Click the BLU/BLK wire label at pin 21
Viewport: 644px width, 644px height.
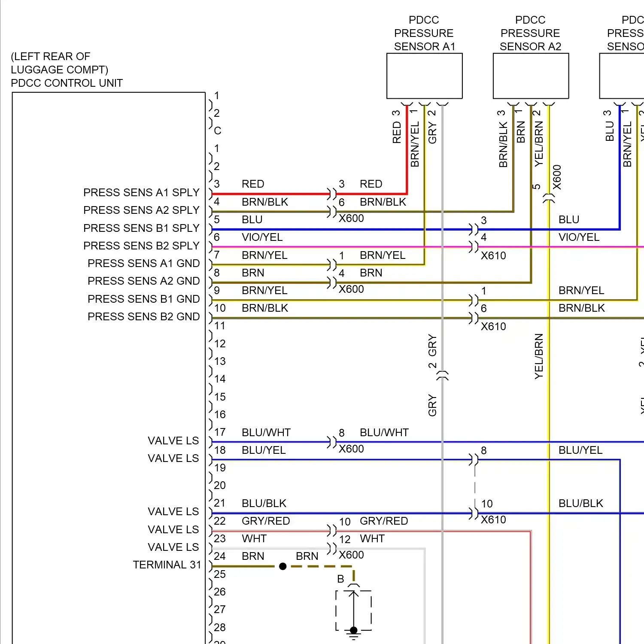pyautogui.click(x=264, y=503)
